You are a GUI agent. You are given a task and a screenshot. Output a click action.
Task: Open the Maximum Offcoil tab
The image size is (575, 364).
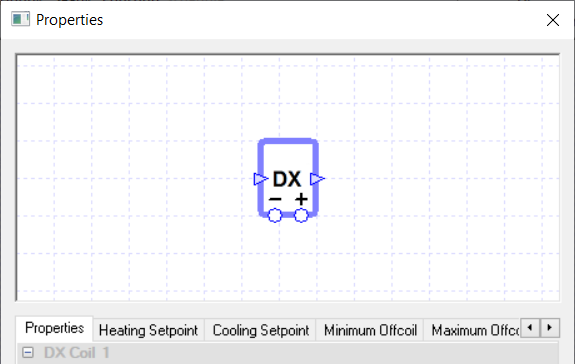(472, 330)
